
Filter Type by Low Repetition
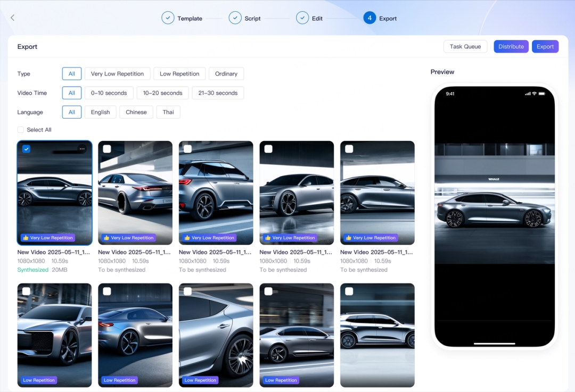click(x=180, y=73)
